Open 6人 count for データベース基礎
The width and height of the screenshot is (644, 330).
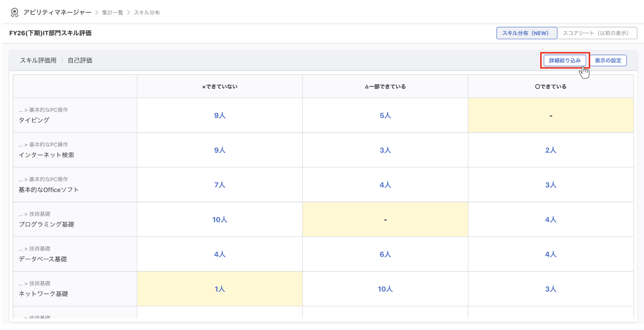[x=385, y=254]
